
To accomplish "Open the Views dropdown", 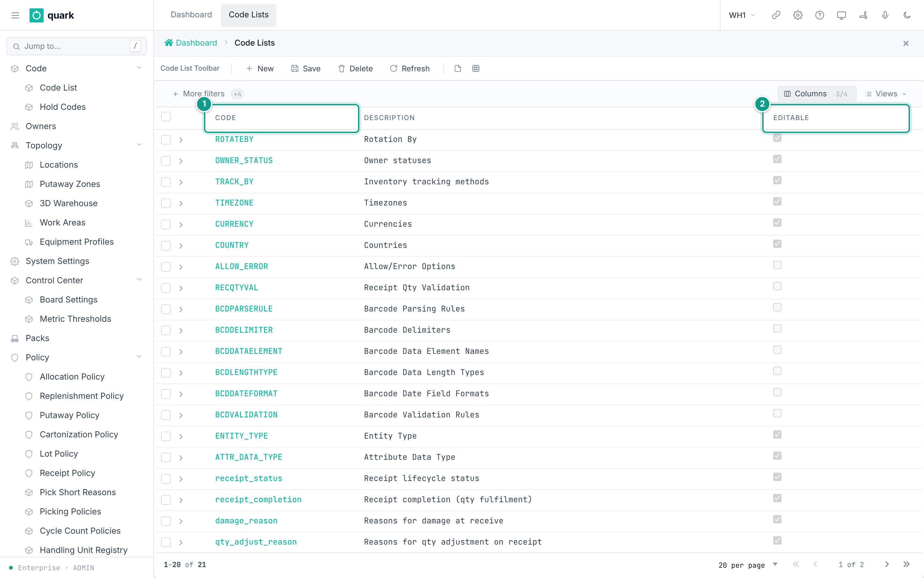I will 886,94.
